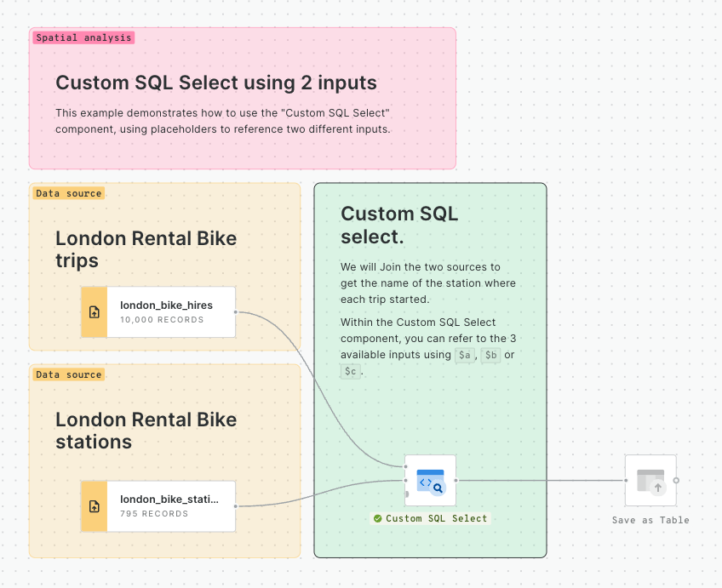
Task: Click the $a placeholder code chip
Action: coord(465,355)
